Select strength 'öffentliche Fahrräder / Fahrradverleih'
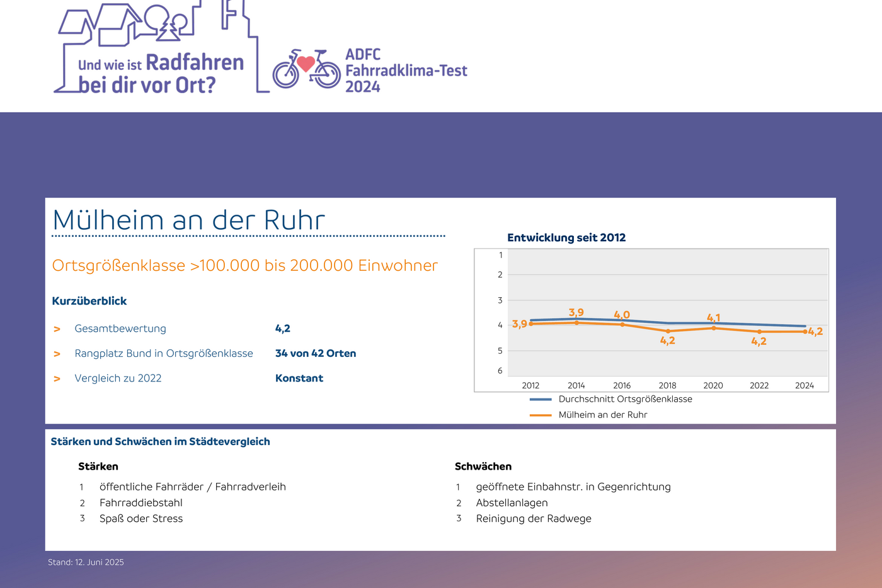The width and height of the screenshot is (882, 588). [x=192, y=487]
